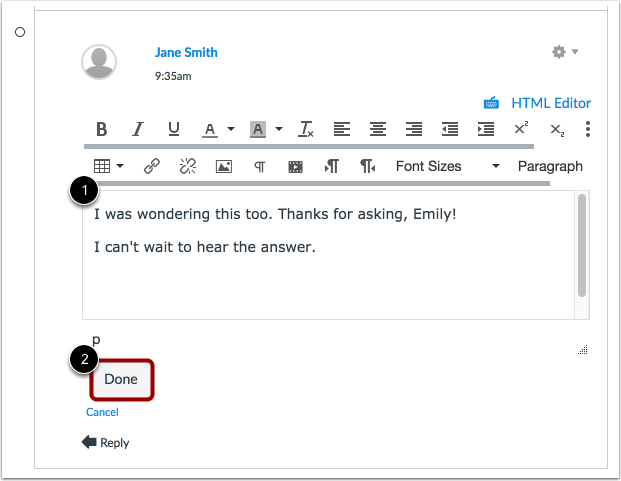Remove link using the unlink icon
621x481 pixels.
[x=188, y=166]
